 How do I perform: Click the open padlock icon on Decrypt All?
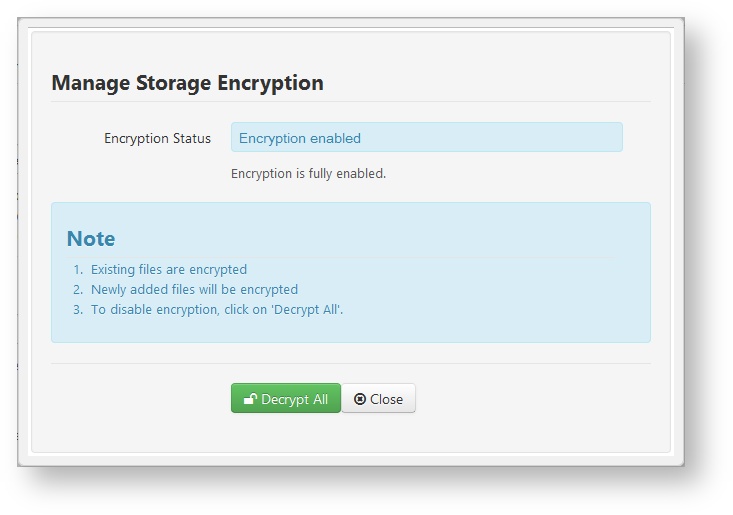(x=250, y=399)
